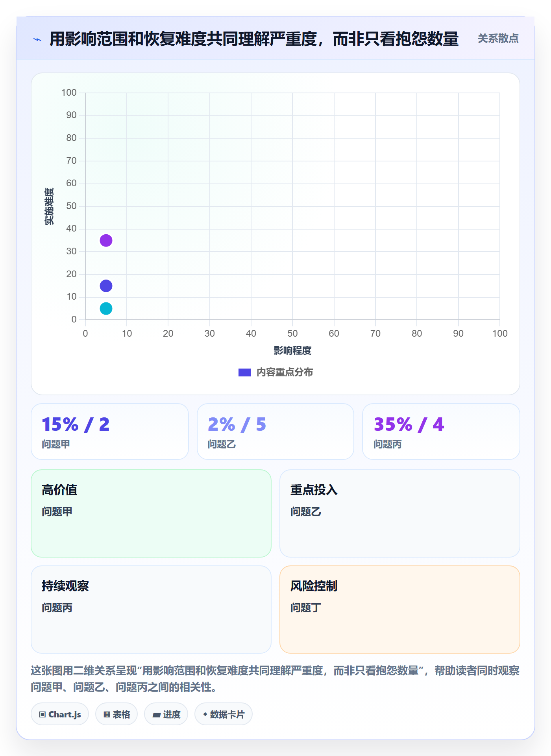Click 问题乙 label under 2% / 5

pyautogui.click(x=222, y=445)
